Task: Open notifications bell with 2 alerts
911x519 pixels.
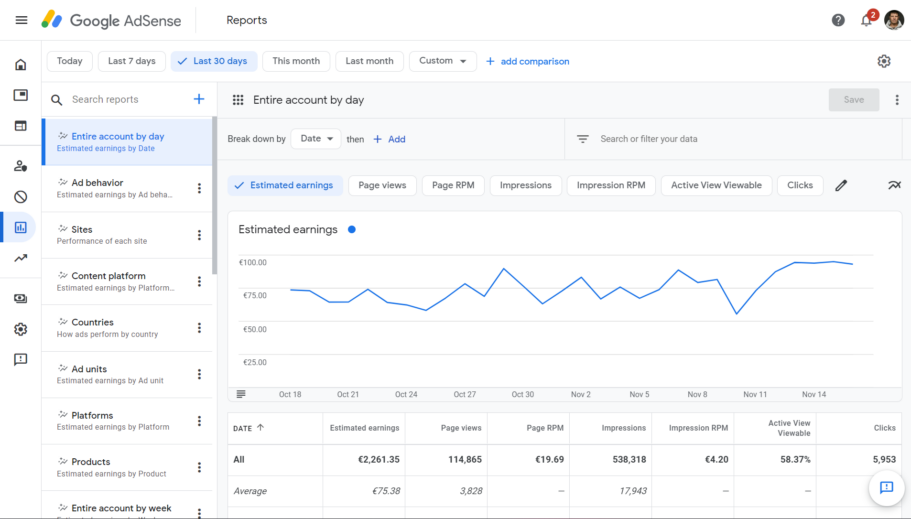Action: pos(867,20)
